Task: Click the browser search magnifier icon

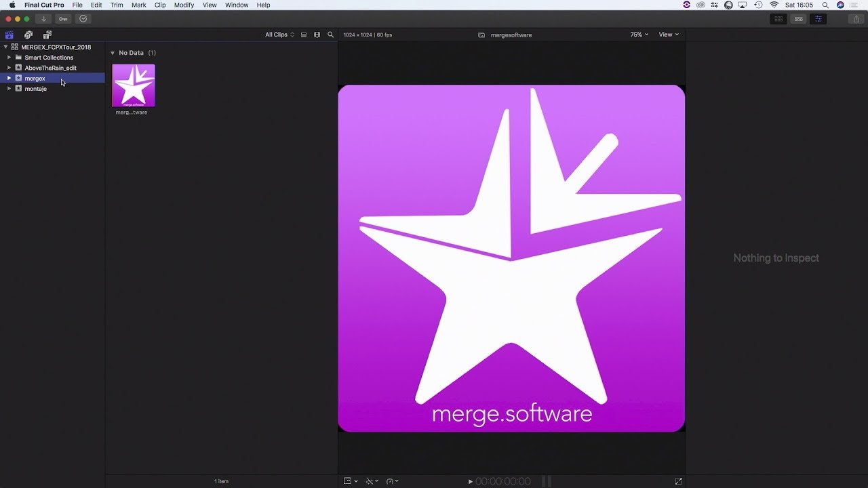Action: [330, 35]
